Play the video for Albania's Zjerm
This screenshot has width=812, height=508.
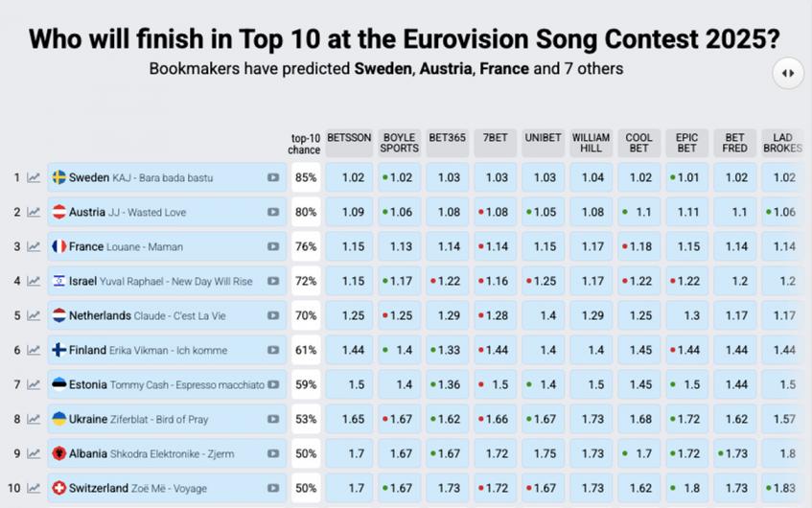pyautogui.click(x=273, y=453)
